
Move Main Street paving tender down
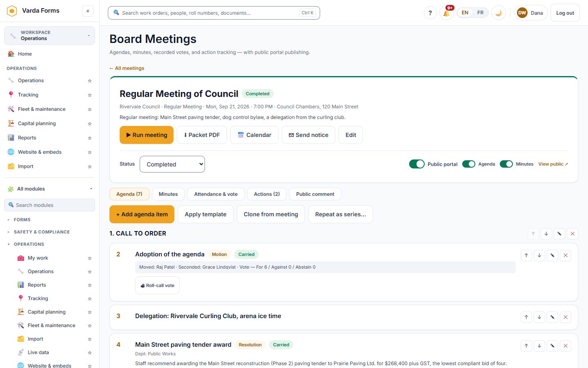click(x=539, y=346)
